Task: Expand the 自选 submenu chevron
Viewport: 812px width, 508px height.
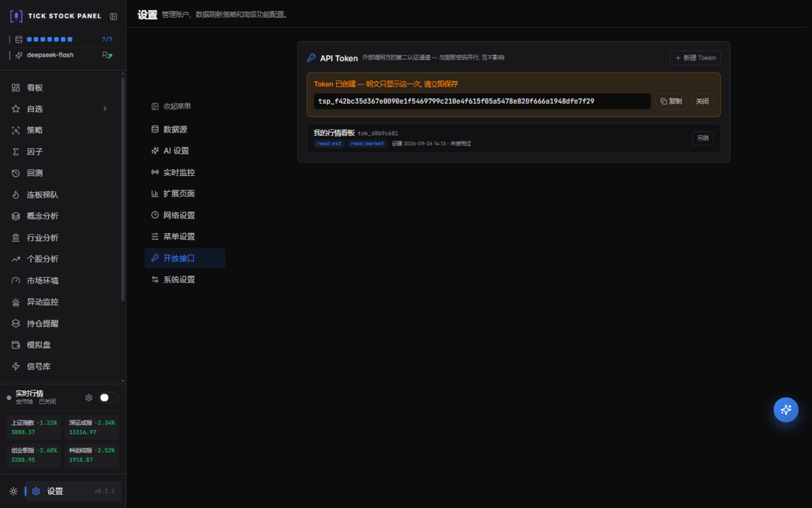Action: coord(105,109)
